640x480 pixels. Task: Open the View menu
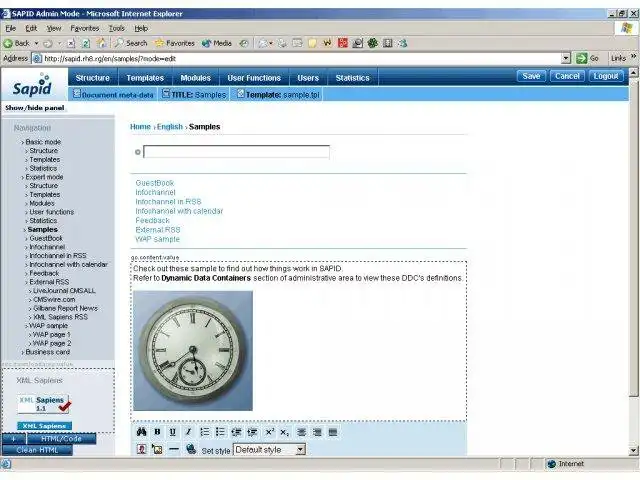click(54, 28)
